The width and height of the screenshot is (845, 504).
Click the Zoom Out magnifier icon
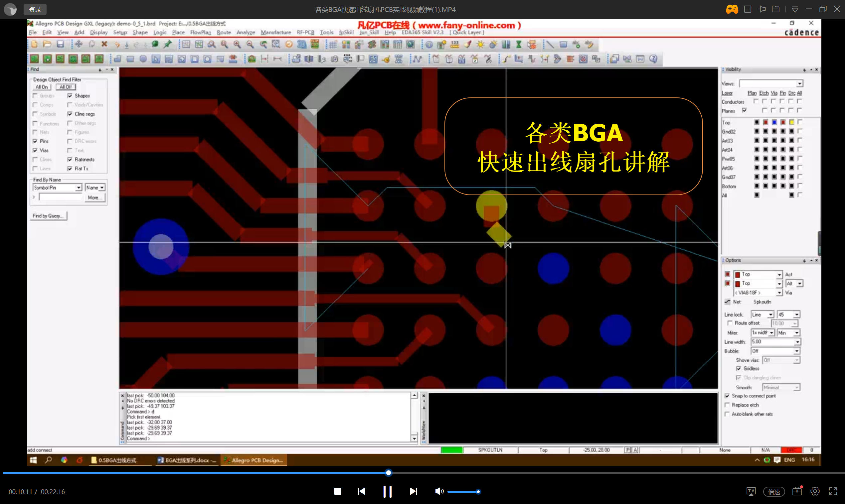pyautogui.click(x=250, y=44)
